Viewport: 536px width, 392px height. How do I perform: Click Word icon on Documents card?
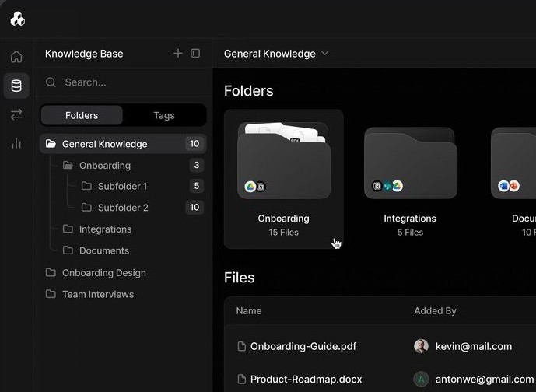tap(503, 186)
